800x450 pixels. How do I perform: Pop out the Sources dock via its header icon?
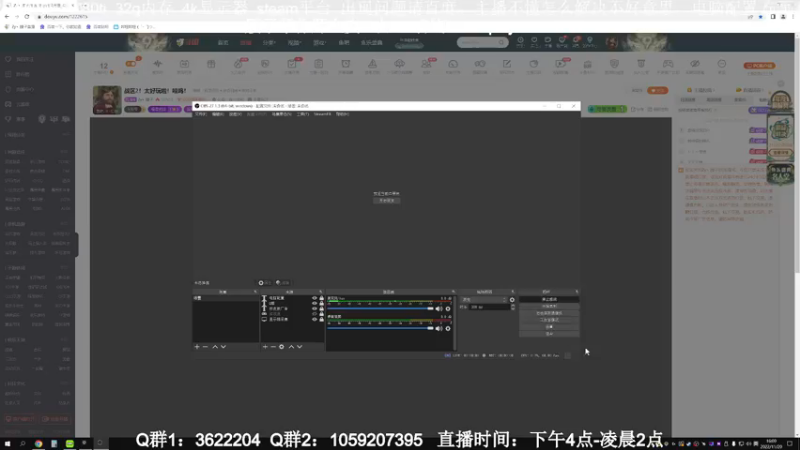pos(321,292)
